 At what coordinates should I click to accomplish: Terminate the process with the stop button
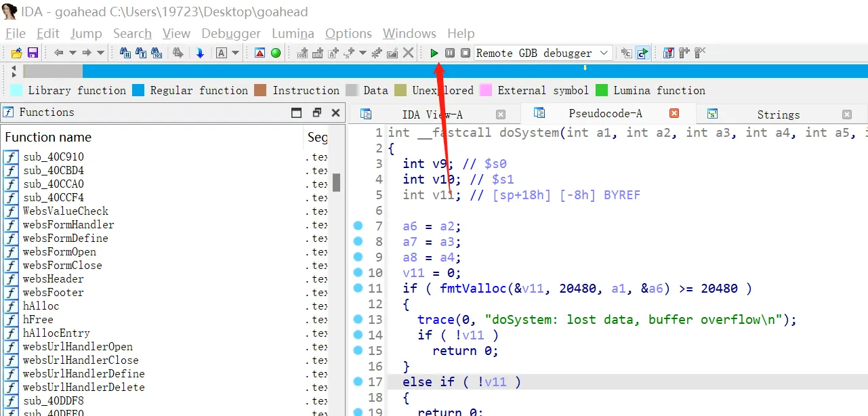(466, 53)
